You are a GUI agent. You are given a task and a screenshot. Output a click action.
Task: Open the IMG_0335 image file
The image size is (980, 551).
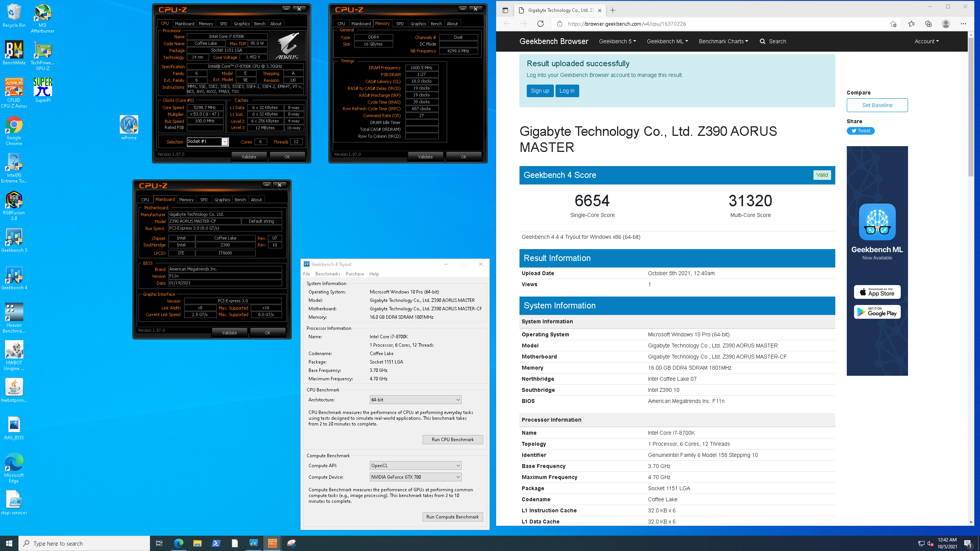click(14, 428)
